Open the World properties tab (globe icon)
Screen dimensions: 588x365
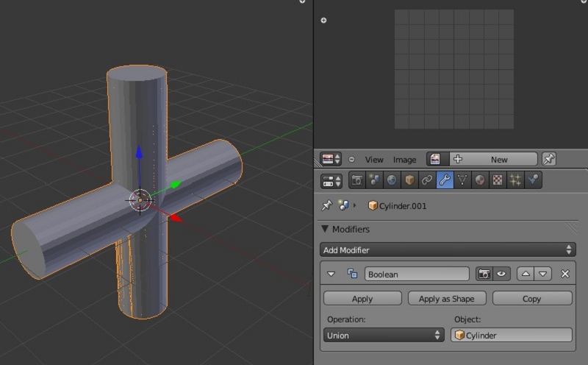pyautogui.click(x=392, y=180)
